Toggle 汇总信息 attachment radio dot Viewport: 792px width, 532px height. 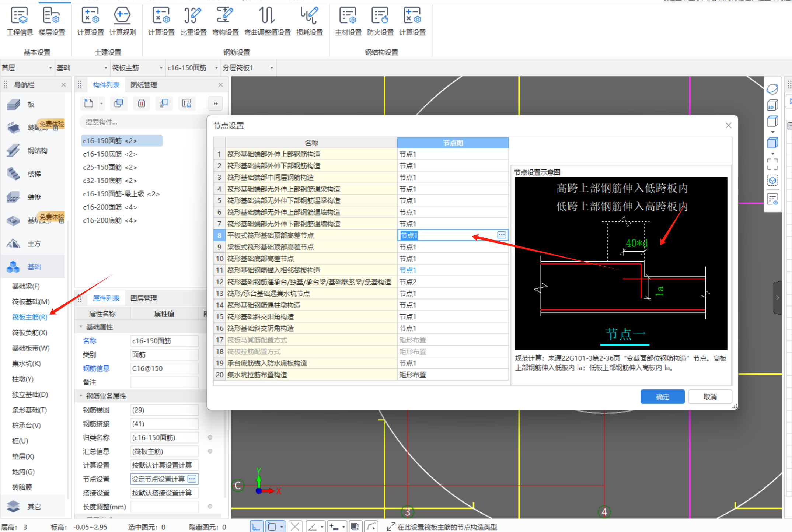coord(210,451)
